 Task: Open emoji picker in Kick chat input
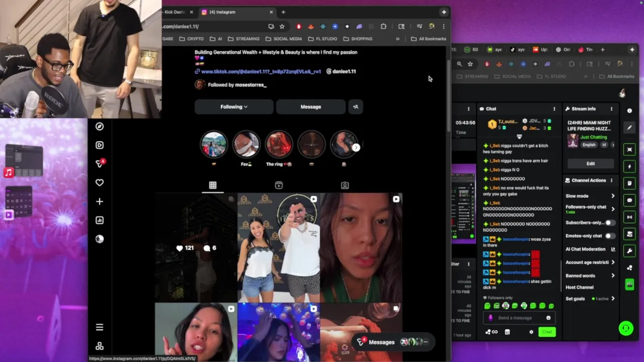point(548,318)
